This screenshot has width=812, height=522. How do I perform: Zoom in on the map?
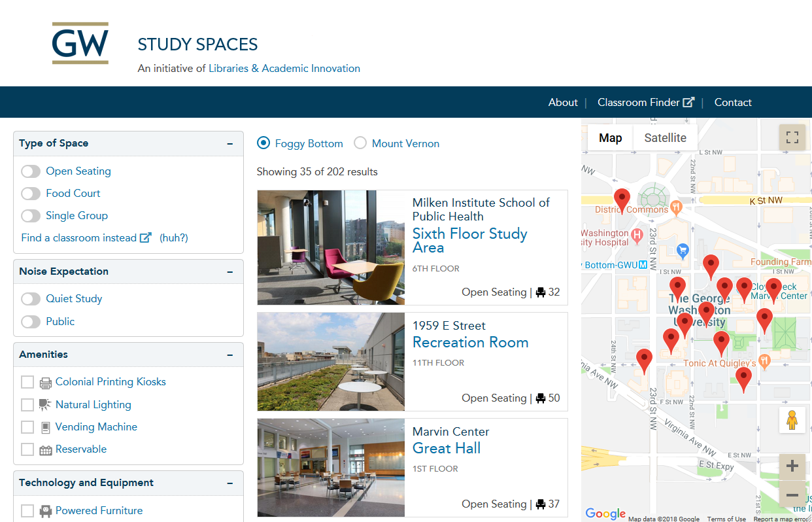792,466
